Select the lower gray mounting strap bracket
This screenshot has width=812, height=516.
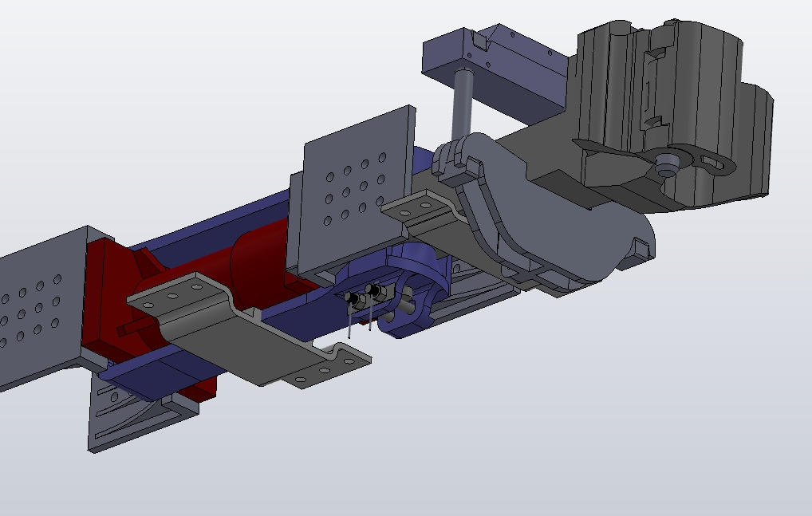249,331
